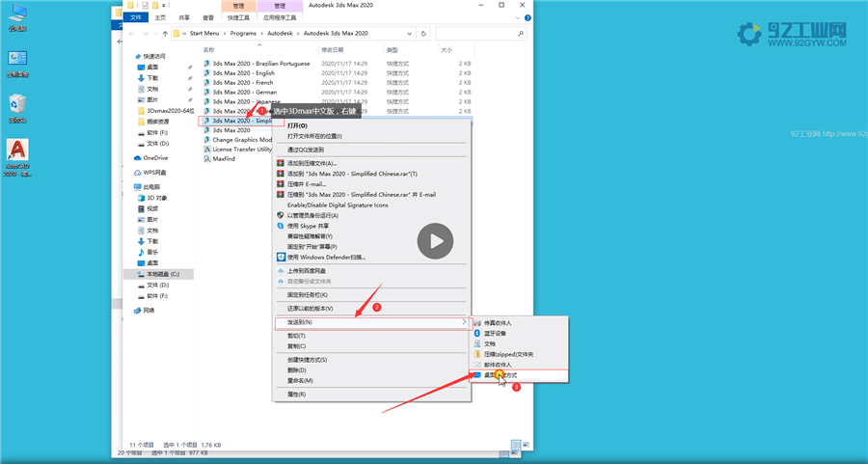This screenshot has width=868, height=464.
Task: Open the AutoCAD 2020 desktop shortcut
Action: [17, 157]
